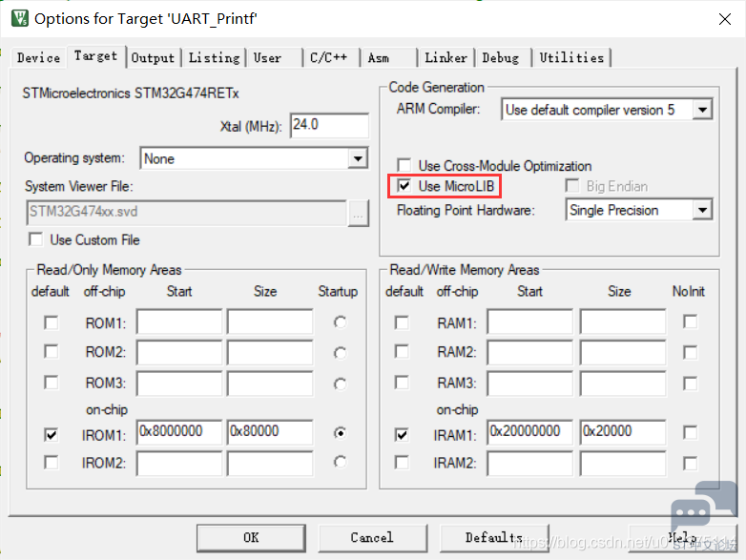Uncheck the Use MicroLIB checkbox
Viewport: 746px width, 560px height.
coord(404,186)
